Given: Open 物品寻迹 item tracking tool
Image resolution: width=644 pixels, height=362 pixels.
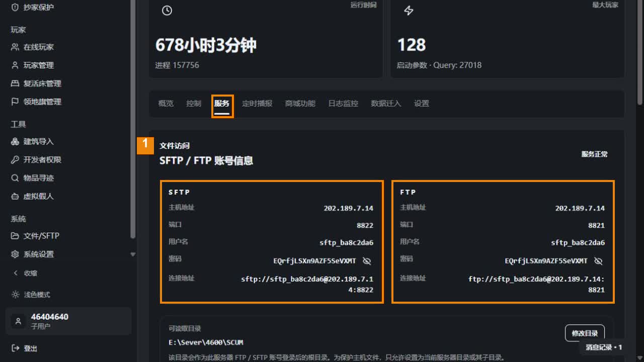Looking at the screenshot, I should [x=33, y=178].
